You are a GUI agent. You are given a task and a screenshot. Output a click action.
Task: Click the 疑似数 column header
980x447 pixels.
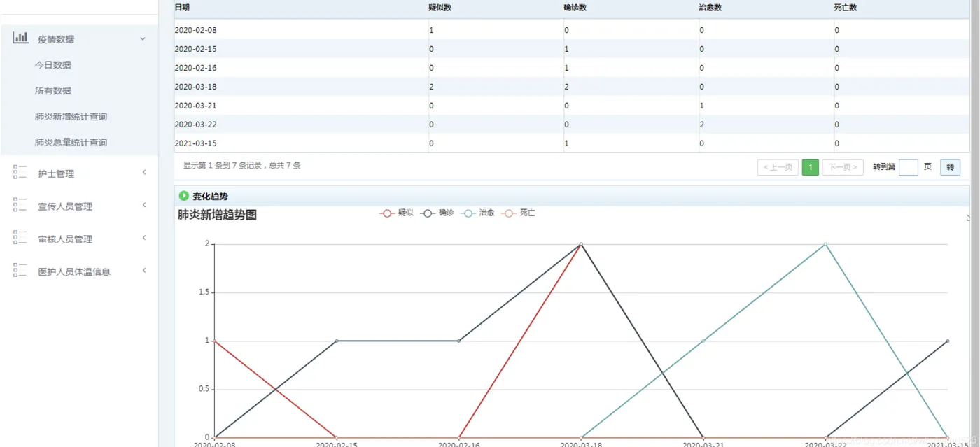tap(440, 8)
